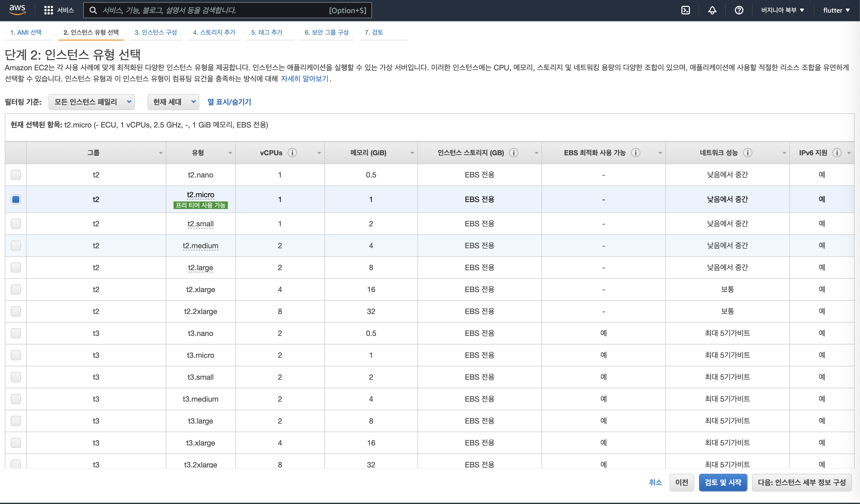Open the 모든 인스턴스 패밀리 filter dropdown
Viewport: 860px width, 504px height.
(x=91, y=102)
